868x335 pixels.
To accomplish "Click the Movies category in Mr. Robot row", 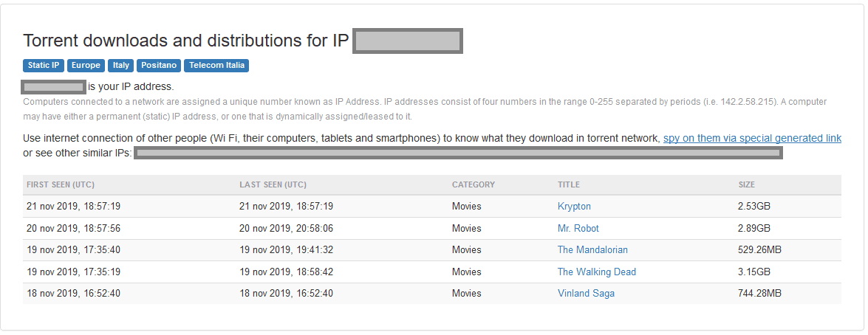I will point(466,229).
